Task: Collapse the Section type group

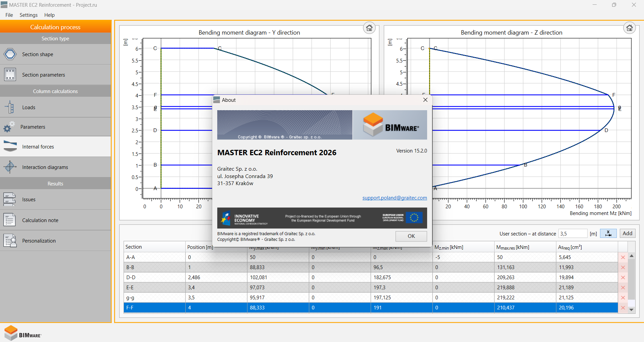Action: coord(55,38)
